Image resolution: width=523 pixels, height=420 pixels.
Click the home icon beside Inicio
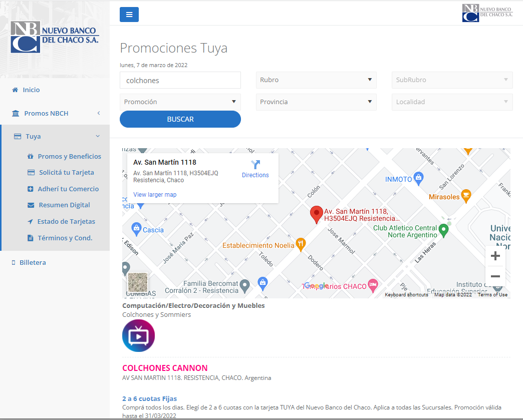pyautogui.click(x=15, y=90)
